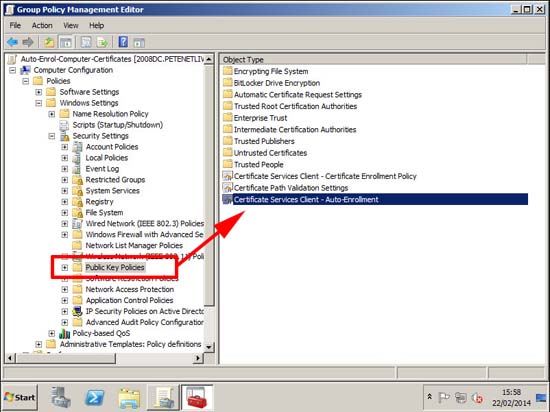550x412 pixels.
Task: Expand the Account Policies node
Action: (x=65, y=147)
